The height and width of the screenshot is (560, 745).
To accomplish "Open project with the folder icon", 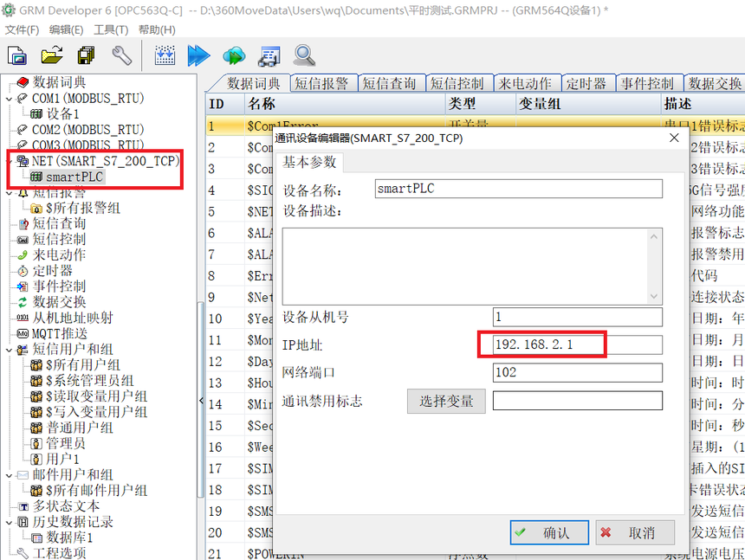I will [52, 55].
